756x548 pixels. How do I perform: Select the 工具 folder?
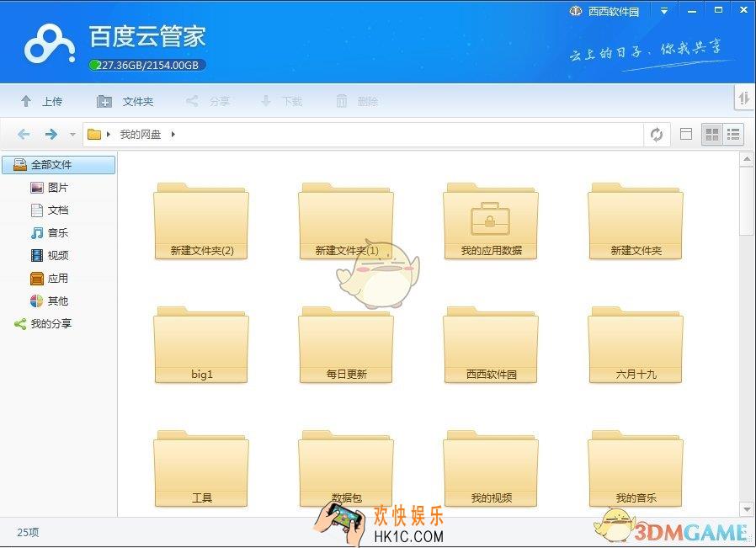tap(201, 469)
